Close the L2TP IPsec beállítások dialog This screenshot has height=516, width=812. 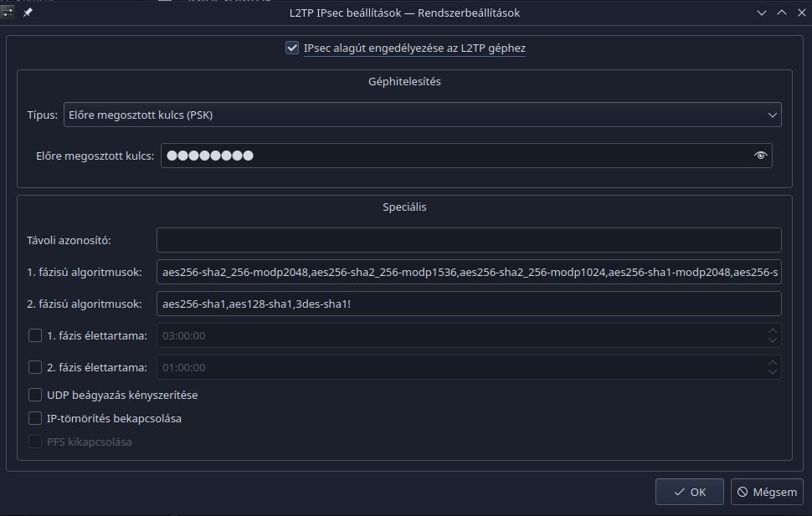[802, 13]
